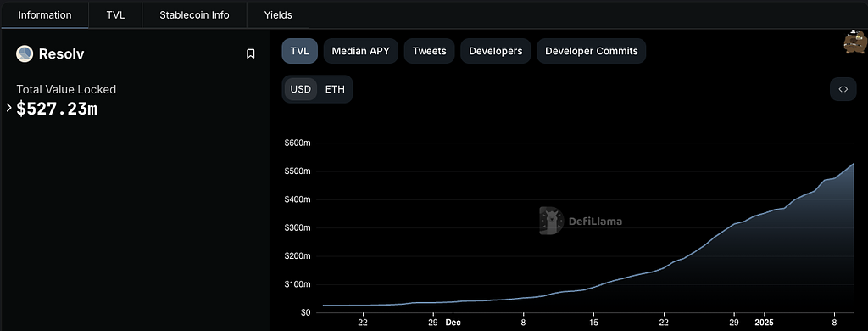Viewport: 868px width, 331px height.
Task: Click the Resolv protocol logo
Action: 25,53
